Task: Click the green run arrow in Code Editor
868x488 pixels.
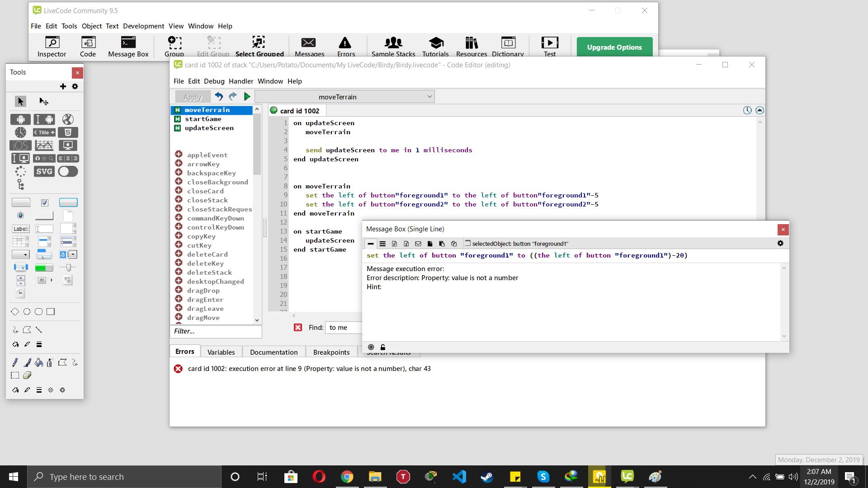Action: pos(247,96)
